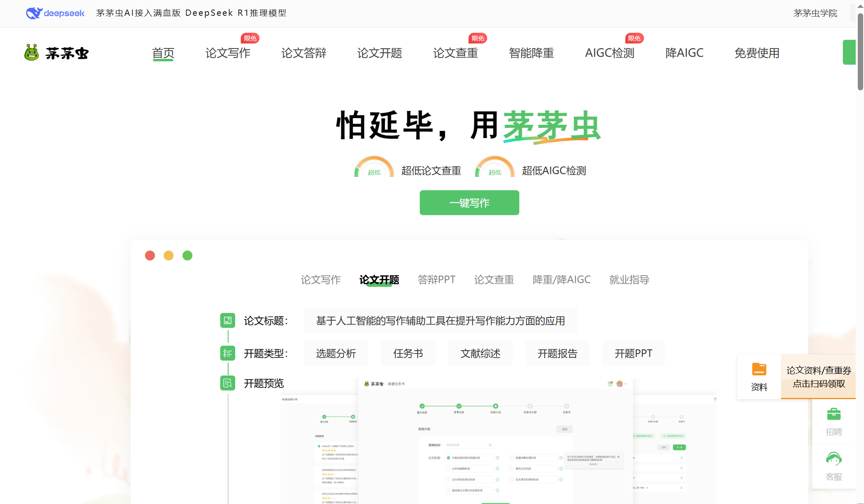The height and width of the screenshot is (504, 864).
Task: Click the 超低论文查重 gauge icon
Action: 374,167
